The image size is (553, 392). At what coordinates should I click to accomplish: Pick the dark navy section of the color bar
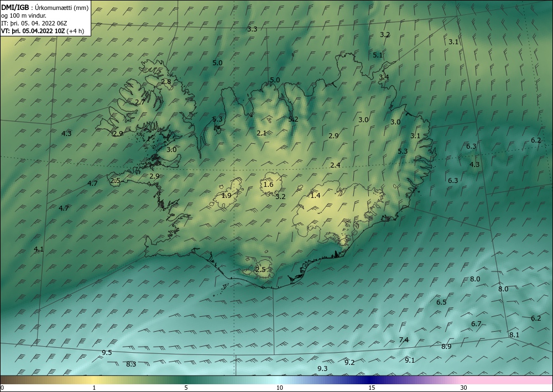click(x=368, y=380)
